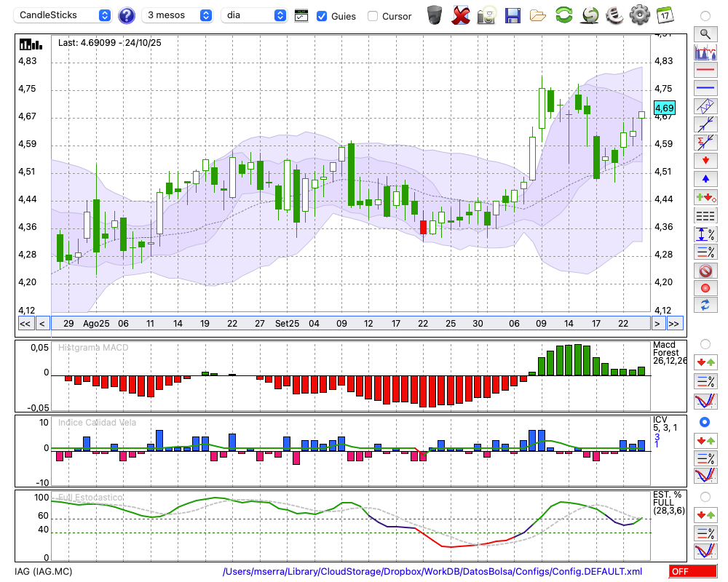Viewport: 728px width, 582px height.
Task: Open the dia interval dropdown
Action: pos(254,15)
